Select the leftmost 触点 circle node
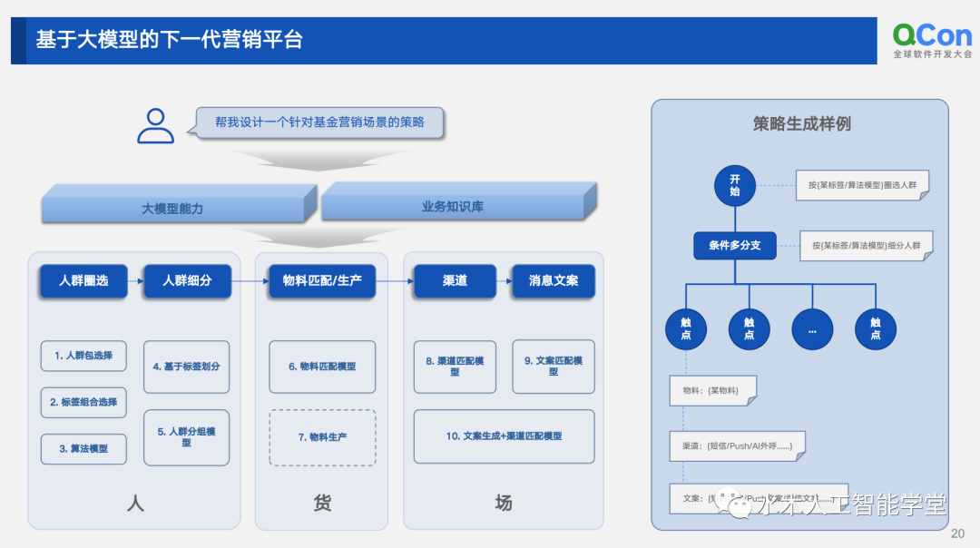This screenshot has height=548, width=980. [686, 329]
